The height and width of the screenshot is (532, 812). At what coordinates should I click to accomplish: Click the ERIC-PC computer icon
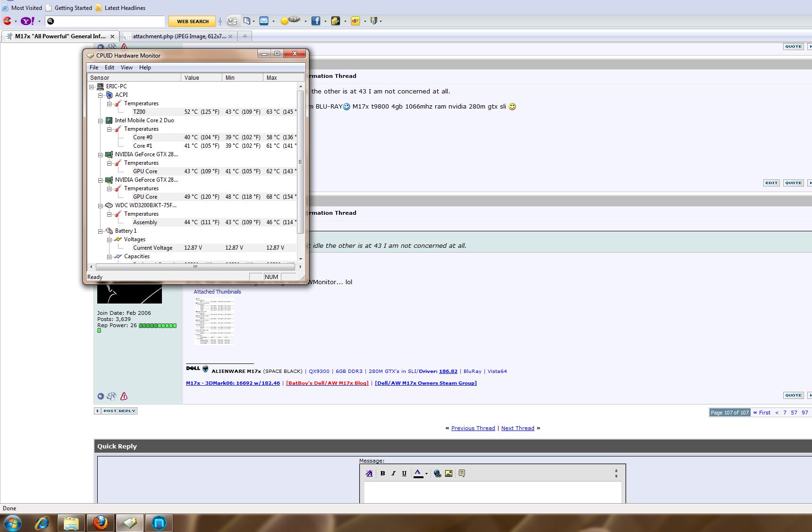point(100,86)
